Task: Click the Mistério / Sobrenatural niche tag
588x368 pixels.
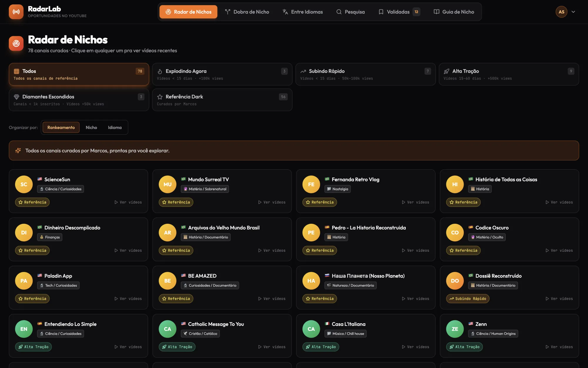Action: pos(205,189)
